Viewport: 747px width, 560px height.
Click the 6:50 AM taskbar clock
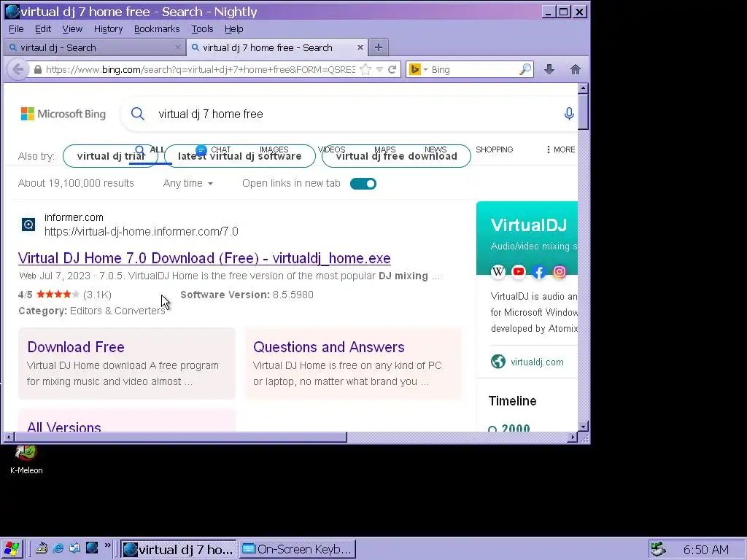(705, 550)
